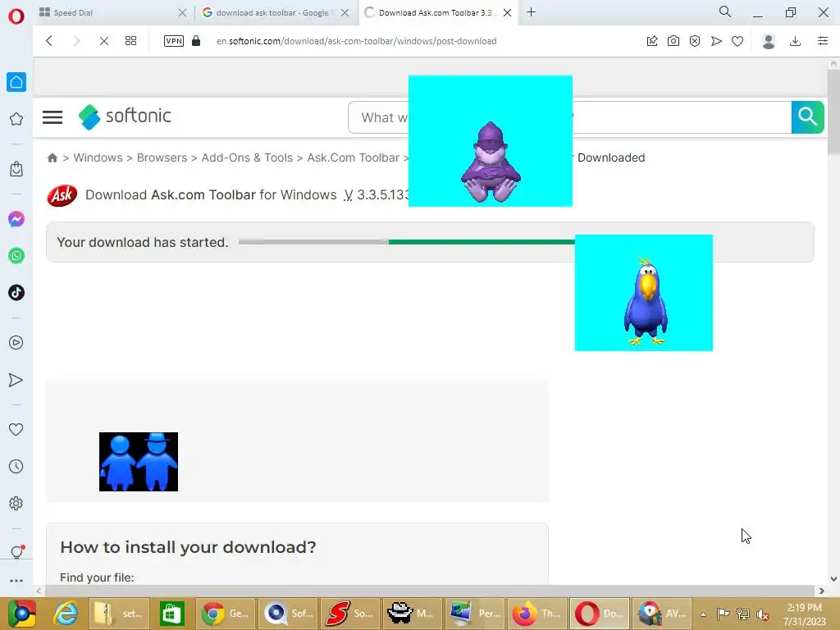Search in tabs with magnifier icon

pyautogui.click(x=725, y=11)
